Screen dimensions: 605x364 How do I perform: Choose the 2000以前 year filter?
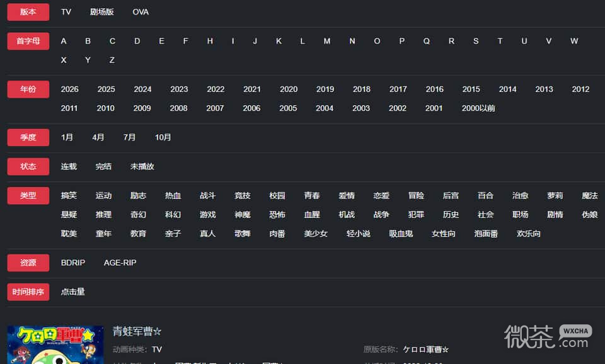coord(478,108)
